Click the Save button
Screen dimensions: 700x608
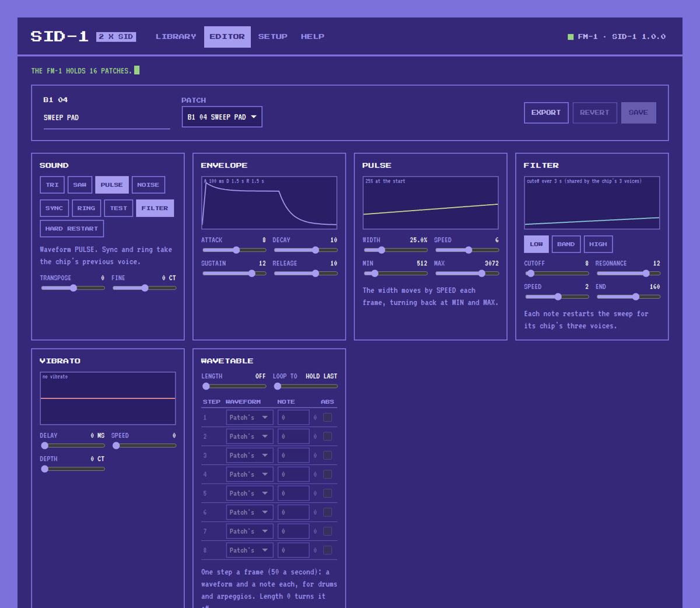click(638, 113)
